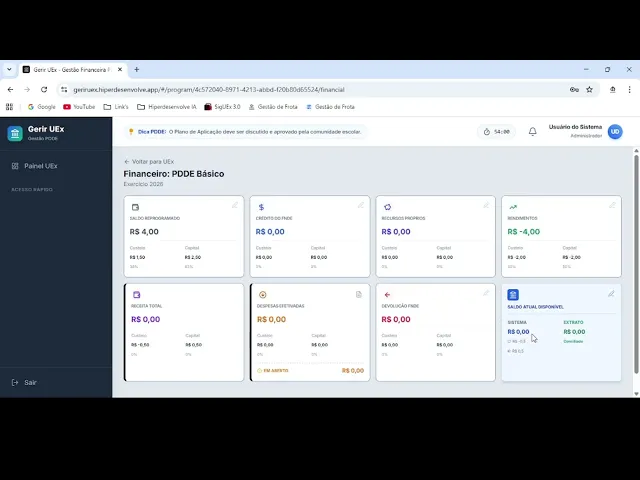Click the browser back arrow
The image size is (640, 480).
10,89
